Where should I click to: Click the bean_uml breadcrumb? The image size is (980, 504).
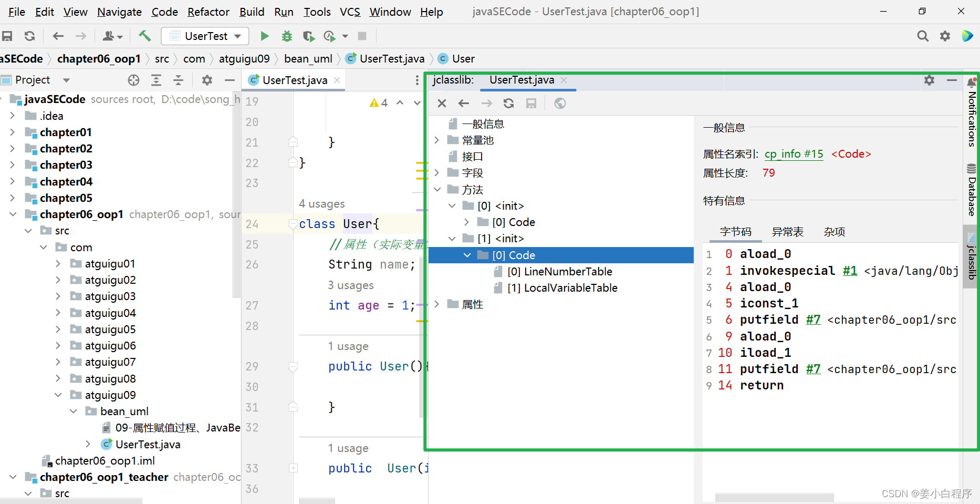coord(308,59)
